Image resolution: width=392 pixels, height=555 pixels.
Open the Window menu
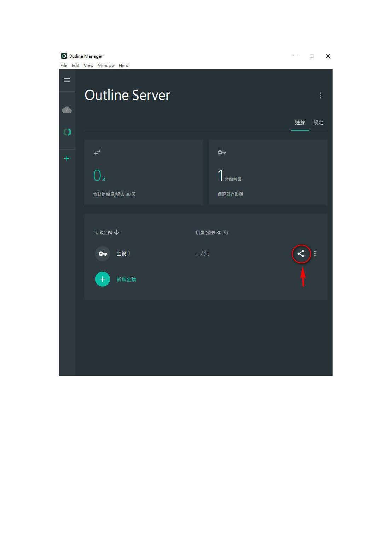click(x=106, y=66)
